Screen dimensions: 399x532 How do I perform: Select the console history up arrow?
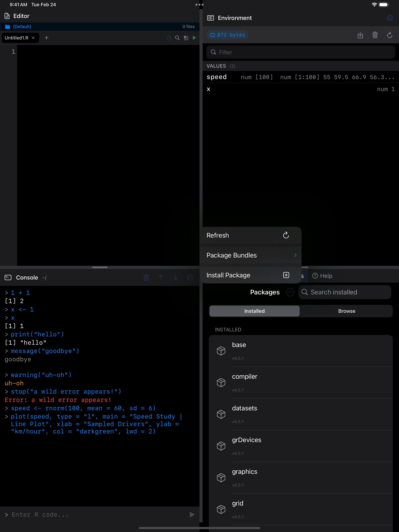click(x=161, y=278)
